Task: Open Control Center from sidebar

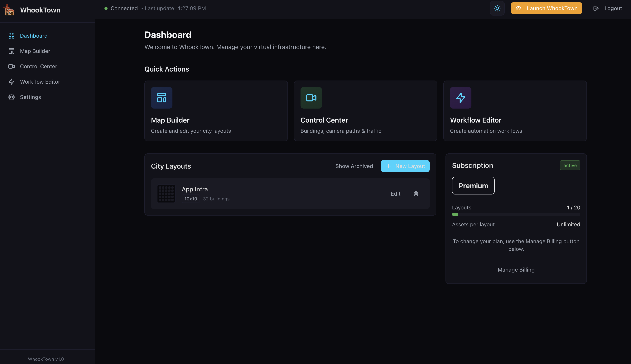Action: [38, 66]
